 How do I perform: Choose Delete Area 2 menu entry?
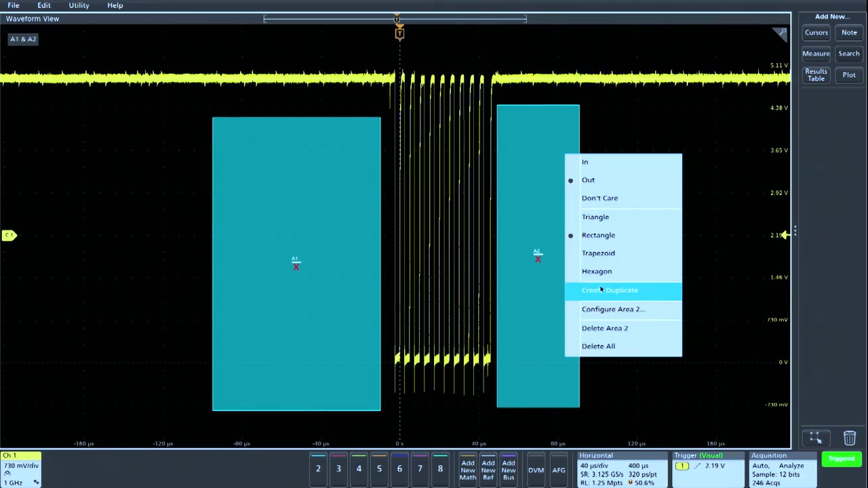pyautogui.click(x=623, y=328)
